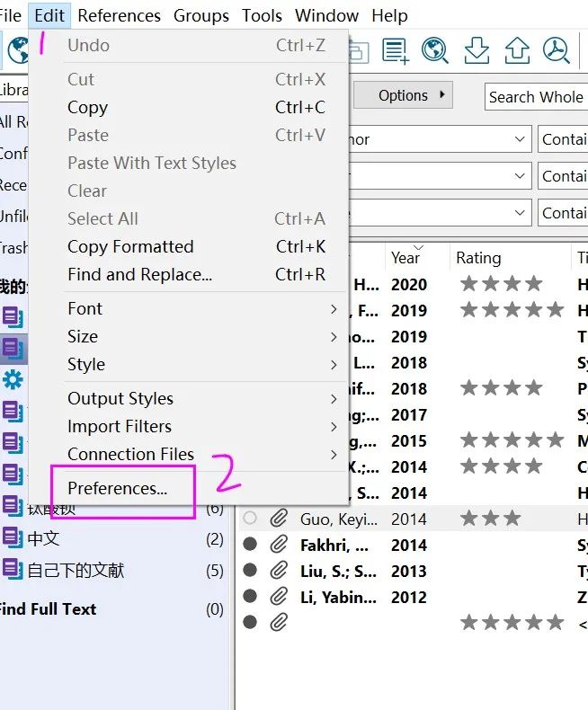Open the Edit menu

(49, 15)
